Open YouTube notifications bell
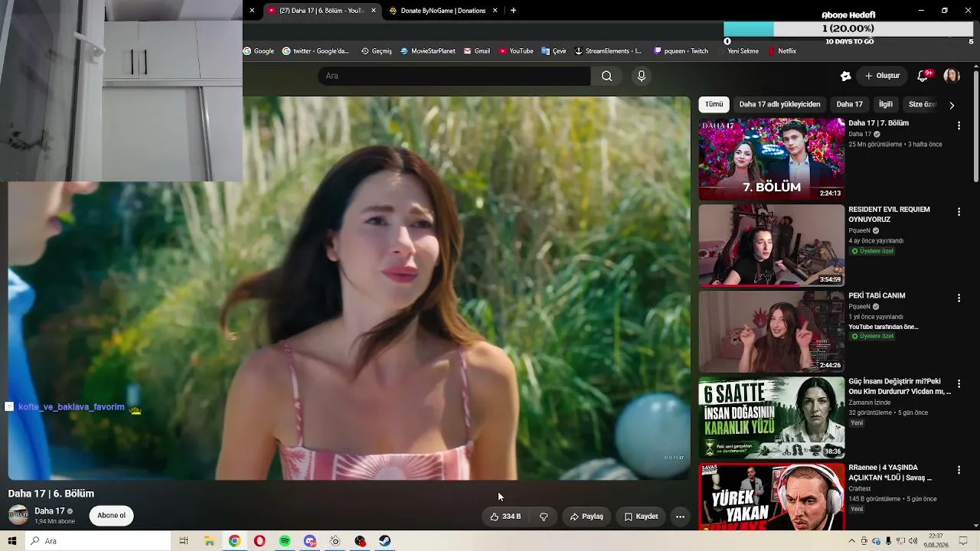This screenshot has height=551, width=980. [923, 76]
